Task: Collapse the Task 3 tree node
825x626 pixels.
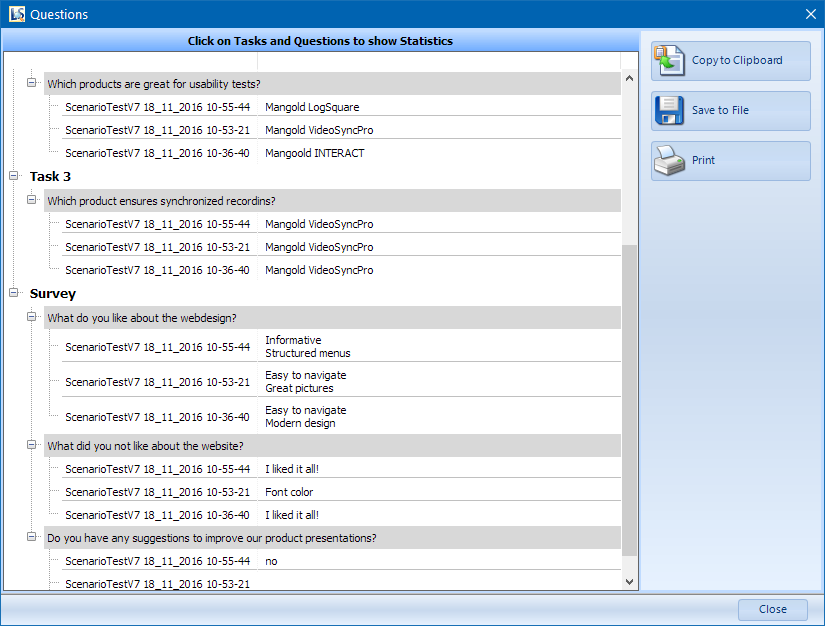Action: (x=14, y=176)
